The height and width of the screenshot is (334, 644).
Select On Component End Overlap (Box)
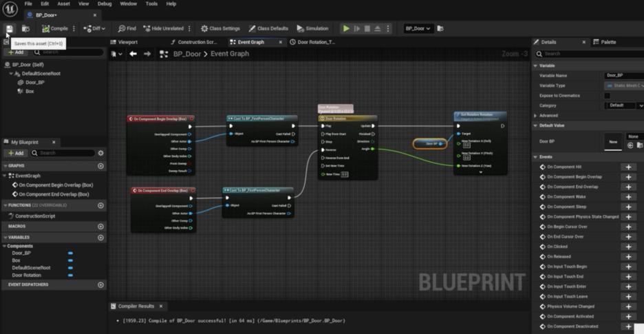tap(54, 194)
